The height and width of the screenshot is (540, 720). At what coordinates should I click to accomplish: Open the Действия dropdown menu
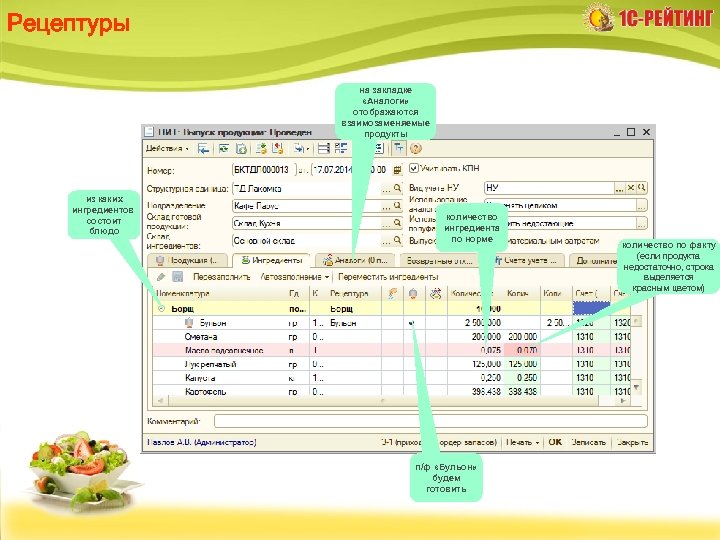pyautogui.click(x=168, y=148)
